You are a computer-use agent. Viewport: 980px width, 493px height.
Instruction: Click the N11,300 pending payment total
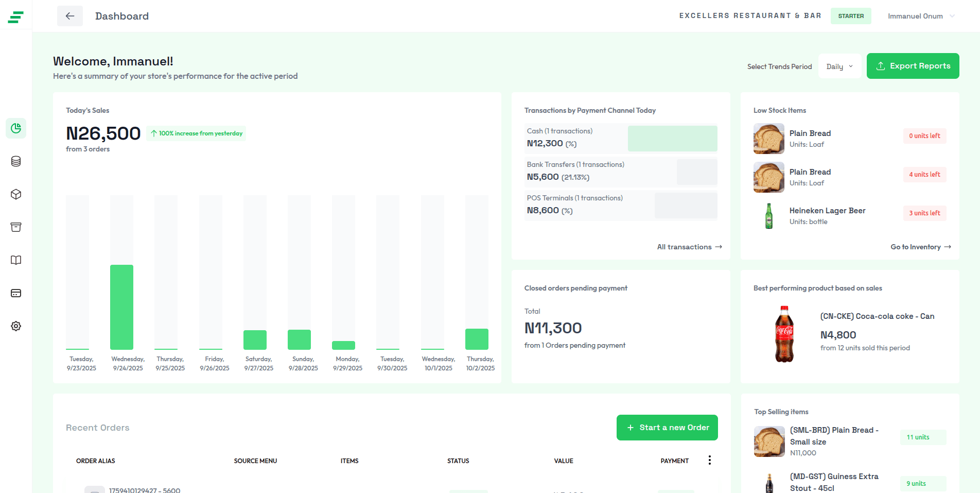[553, 328]
